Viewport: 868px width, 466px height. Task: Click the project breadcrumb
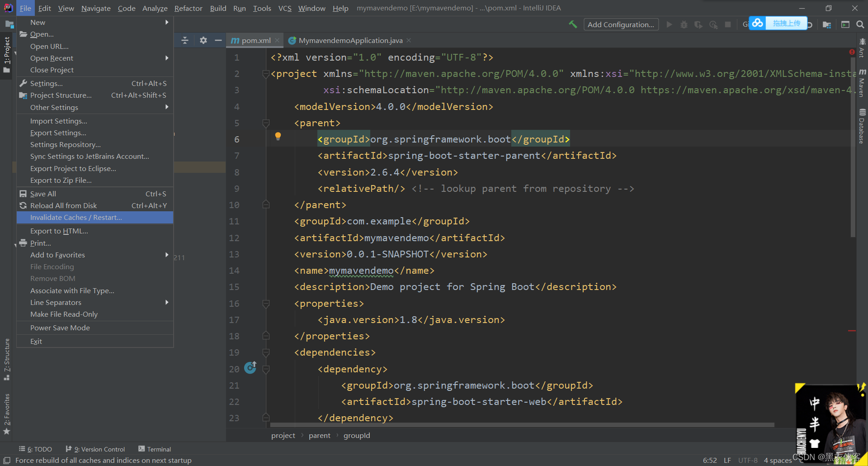click(283, 435)
